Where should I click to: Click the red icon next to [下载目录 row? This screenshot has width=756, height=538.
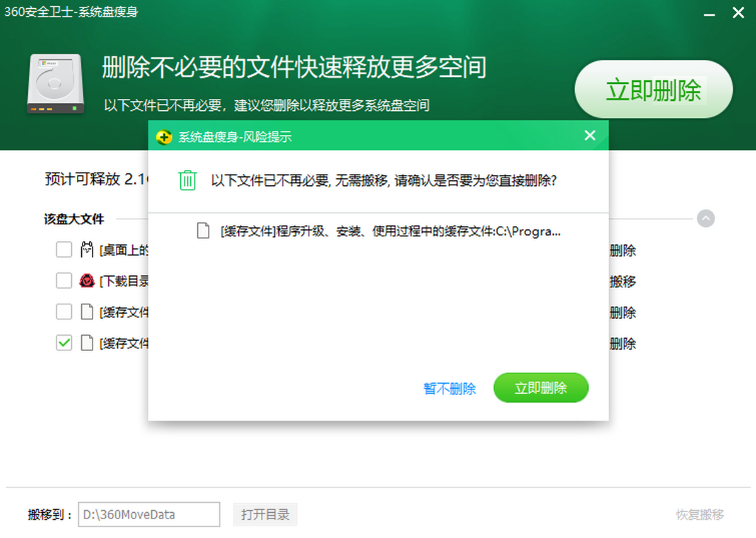coord(87,281)
